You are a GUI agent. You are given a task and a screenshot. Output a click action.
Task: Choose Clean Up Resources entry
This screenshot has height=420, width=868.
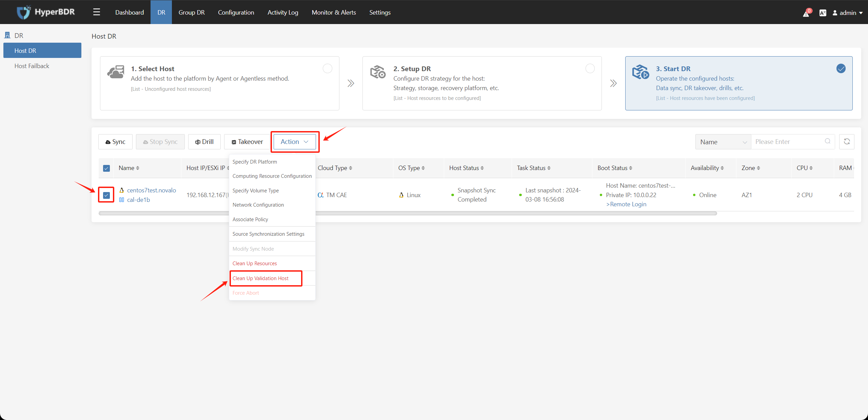(272, 264)
